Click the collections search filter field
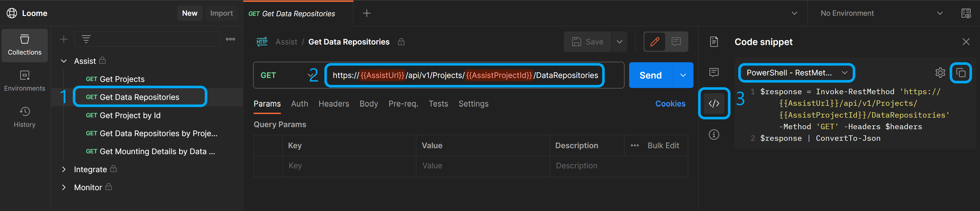This screenshot has width=980, height=211. tap(147, 39)
